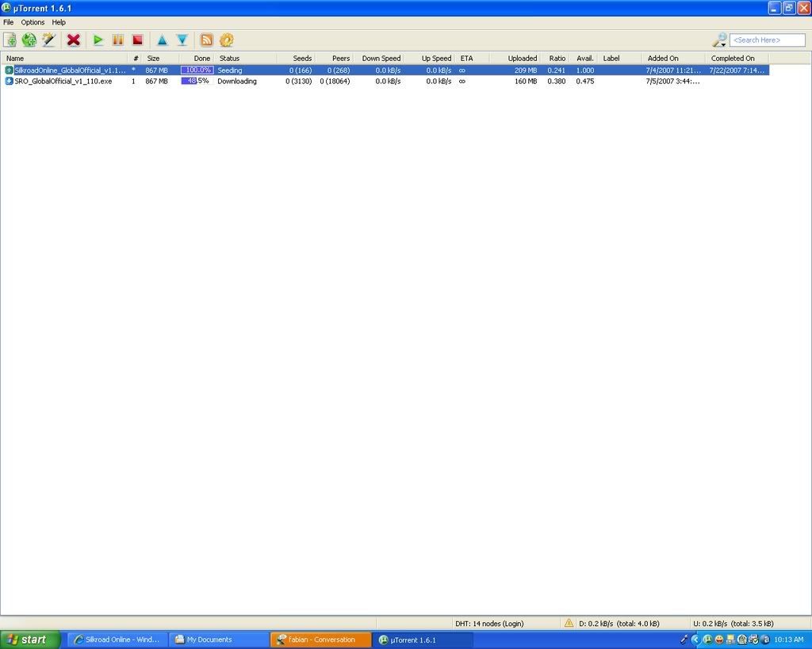Screen dimensions: 812x649
Task: Sort by Up Speed column header
Action: tap(430, 59)
